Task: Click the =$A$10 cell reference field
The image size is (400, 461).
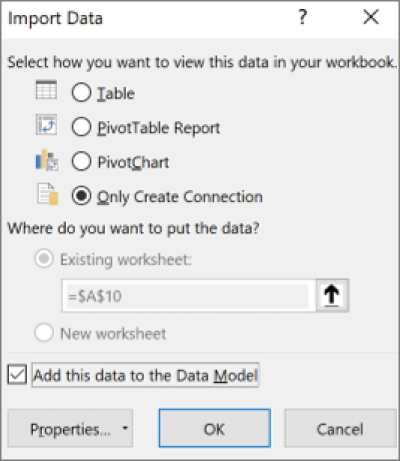Action: (x=189, y=296)
